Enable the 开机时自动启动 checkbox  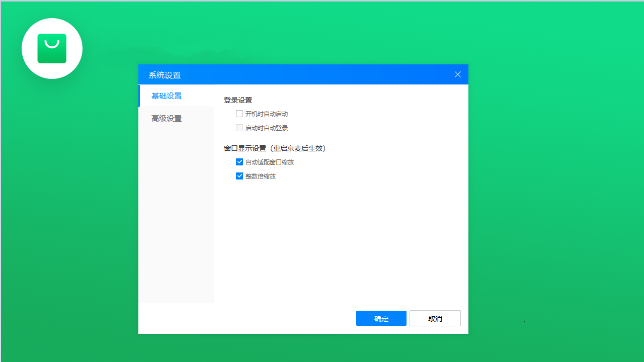click(239, 114)
